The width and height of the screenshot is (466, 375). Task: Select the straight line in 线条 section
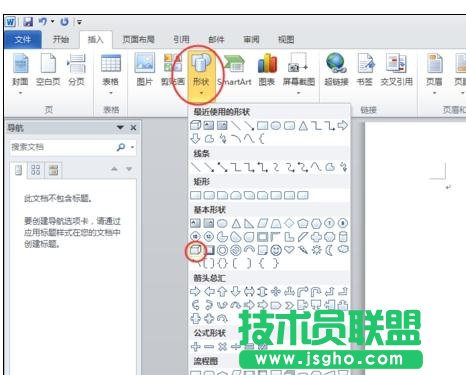coord(195,167)
